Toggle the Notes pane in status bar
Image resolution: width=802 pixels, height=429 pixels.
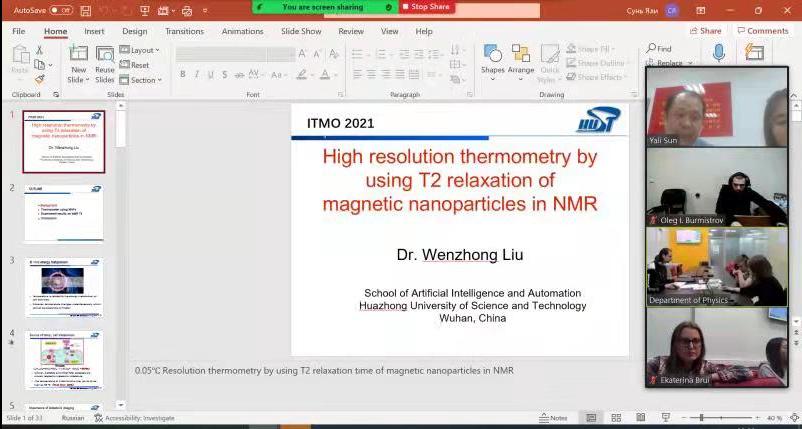(x=553, y=418)
